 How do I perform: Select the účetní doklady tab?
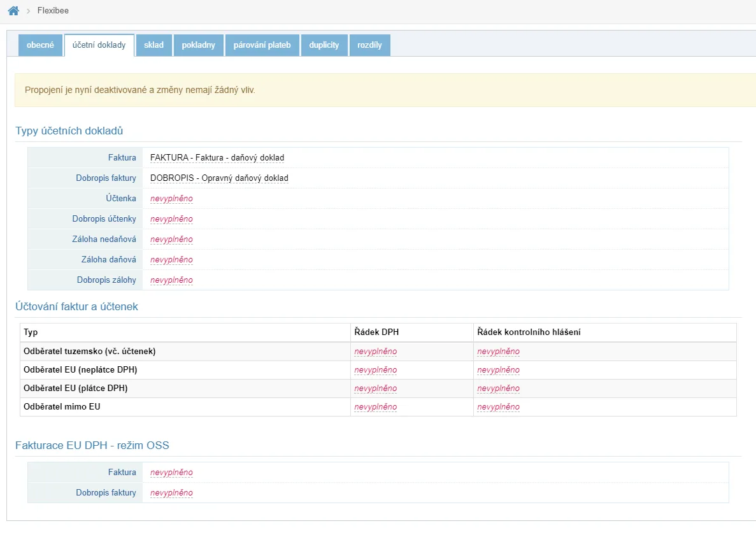pyautogui.click(x=99, y=45)
